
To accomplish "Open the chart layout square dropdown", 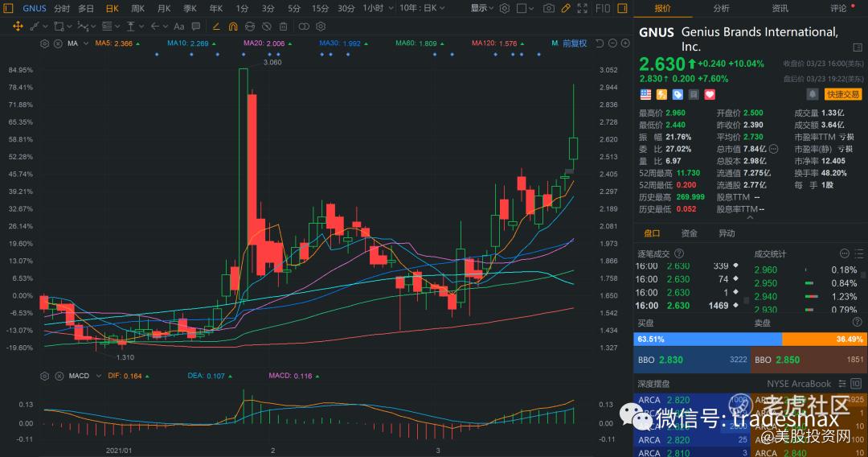I will click(525, 8).
